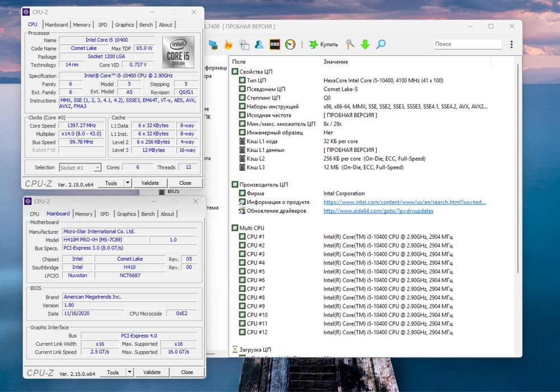Click AIDA64 user profile icon in toolbar
Viewport: 560px width, 392px height.
pos(259,44)
